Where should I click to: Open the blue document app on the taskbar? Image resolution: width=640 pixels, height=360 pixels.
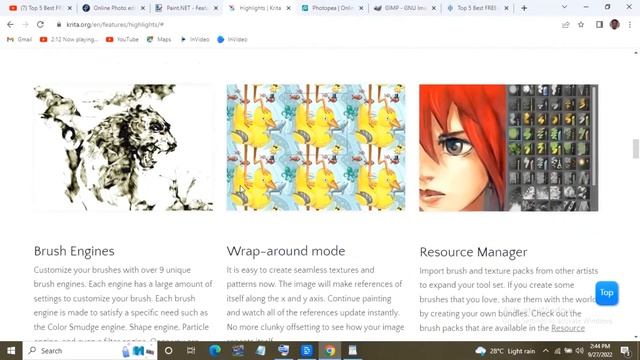click(307, 351)
